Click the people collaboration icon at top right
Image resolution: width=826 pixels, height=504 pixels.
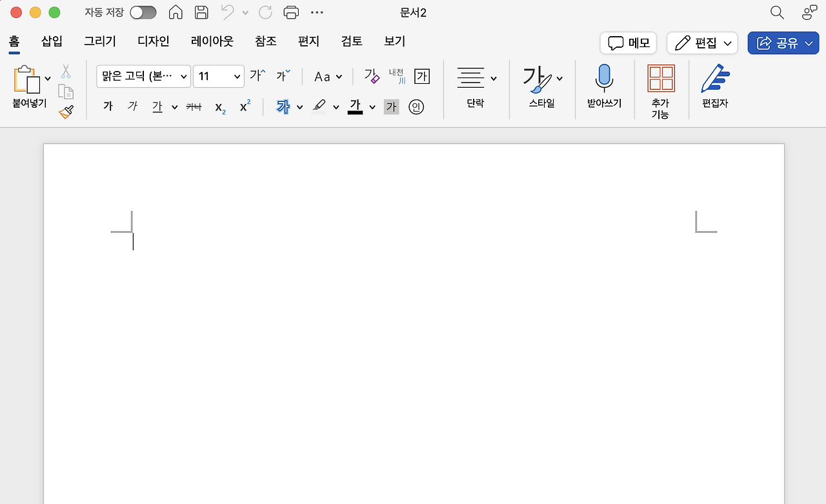(809, 12)
